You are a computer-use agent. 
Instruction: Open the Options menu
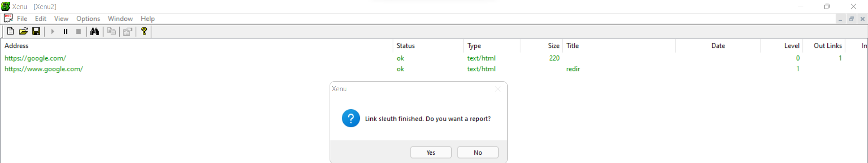88,19
